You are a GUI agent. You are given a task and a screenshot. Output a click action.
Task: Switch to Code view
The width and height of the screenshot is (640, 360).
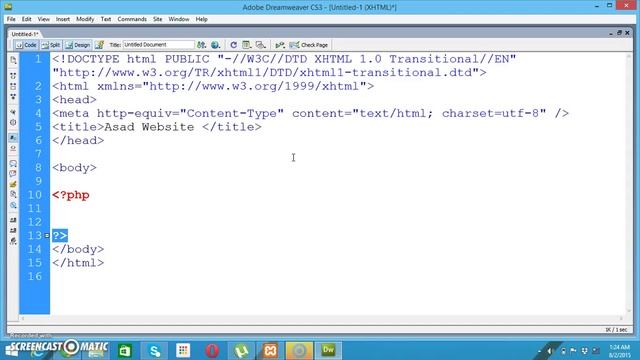26,45
